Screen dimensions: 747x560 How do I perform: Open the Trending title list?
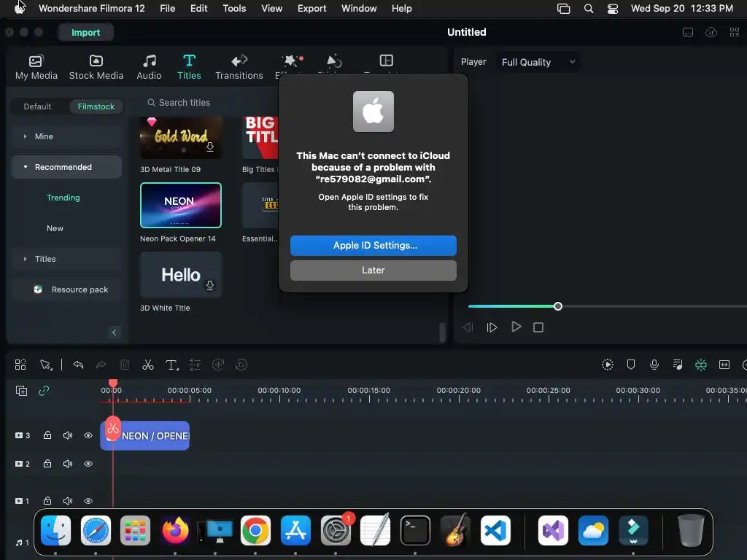[63, 198]
